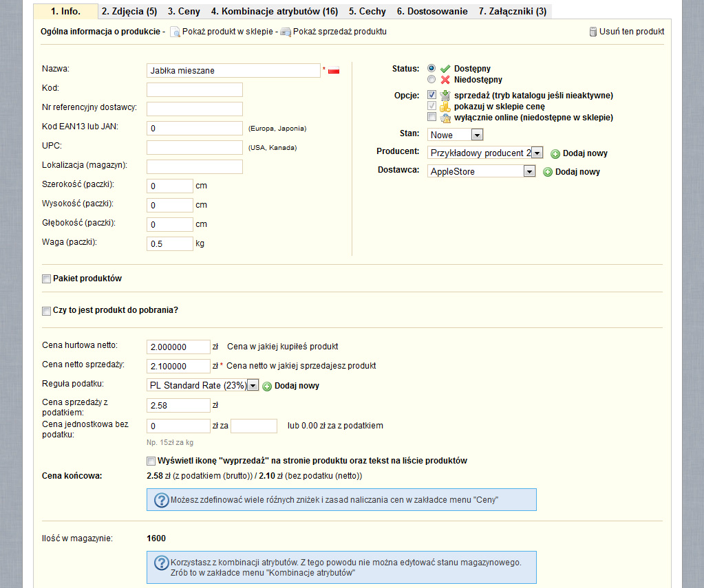This screenshot has height=588, width=704.
Task: Click Pokaż produkt w sklepie link
Action: 227,32
